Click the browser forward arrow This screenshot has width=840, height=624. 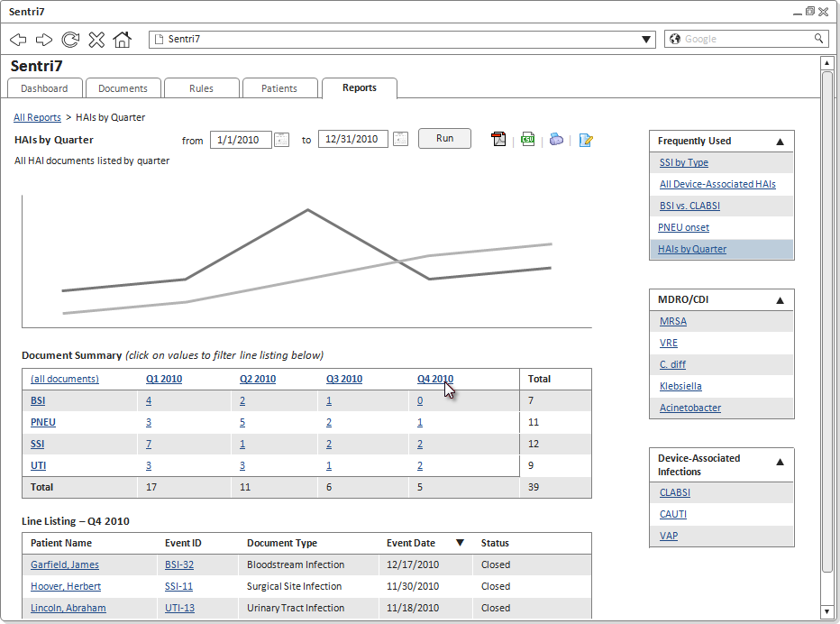pos(44,39)
